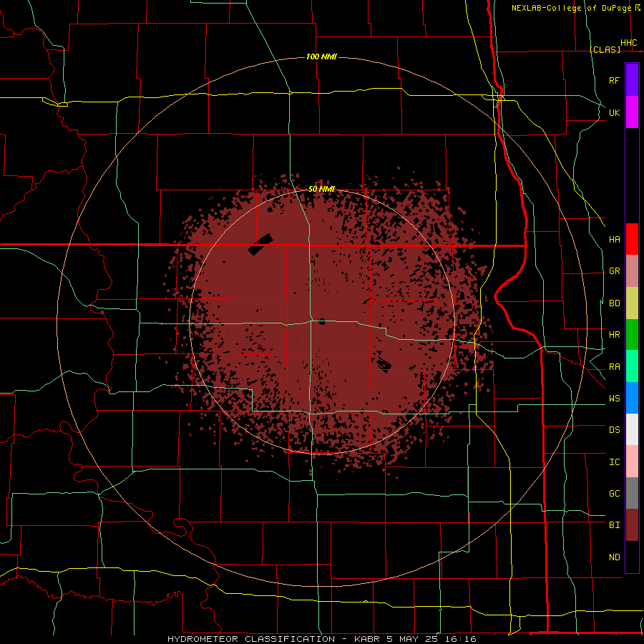
Task: Click the mint green RA legend swatch
Action: click(x=632, y=366)
